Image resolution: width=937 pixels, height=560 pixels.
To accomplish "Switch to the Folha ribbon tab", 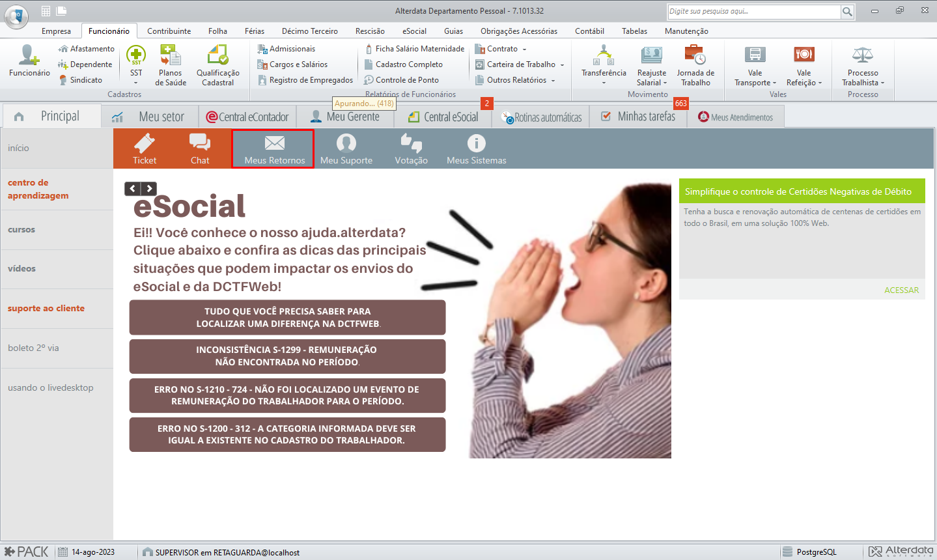I will point(217,31).
